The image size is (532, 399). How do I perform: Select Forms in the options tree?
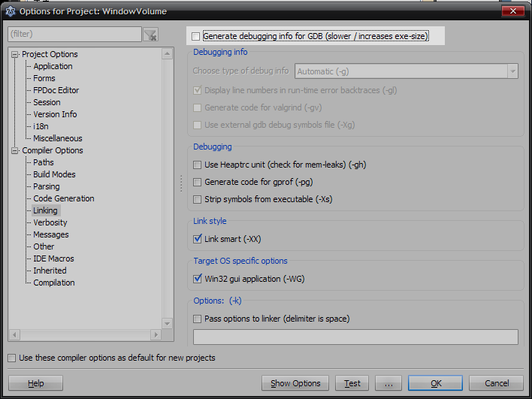pos(44,78)
